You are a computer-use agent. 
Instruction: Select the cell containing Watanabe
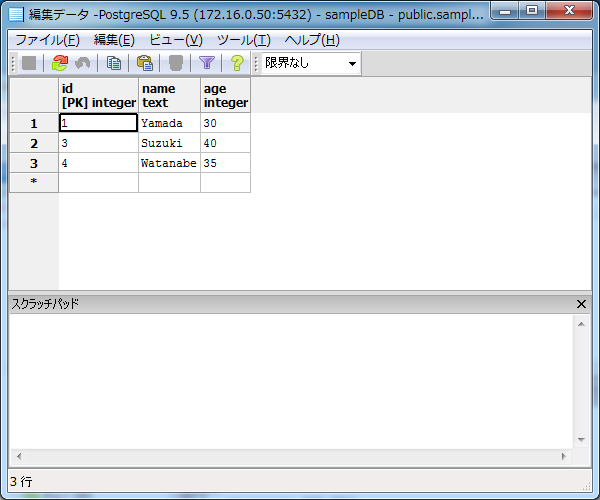click(169, 162)
